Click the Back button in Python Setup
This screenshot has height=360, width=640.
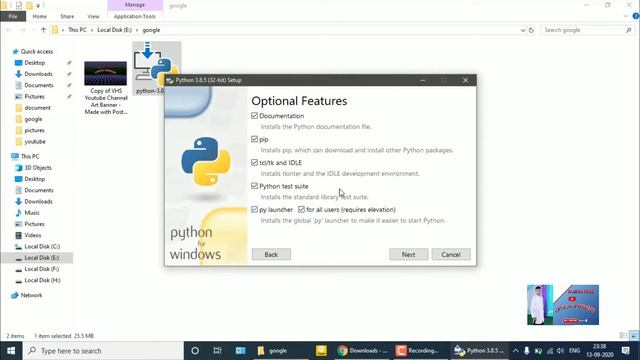click(x=271, y=254)
